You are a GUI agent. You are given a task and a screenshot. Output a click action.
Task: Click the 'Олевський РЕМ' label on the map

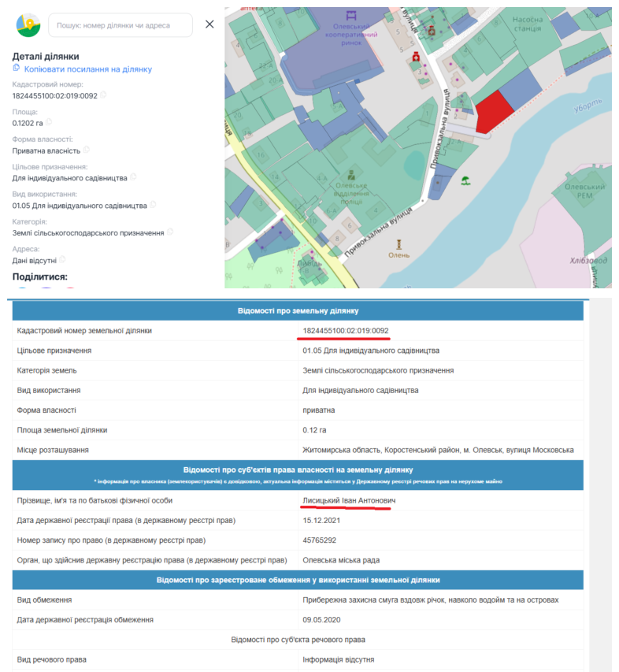coord(584,191)
